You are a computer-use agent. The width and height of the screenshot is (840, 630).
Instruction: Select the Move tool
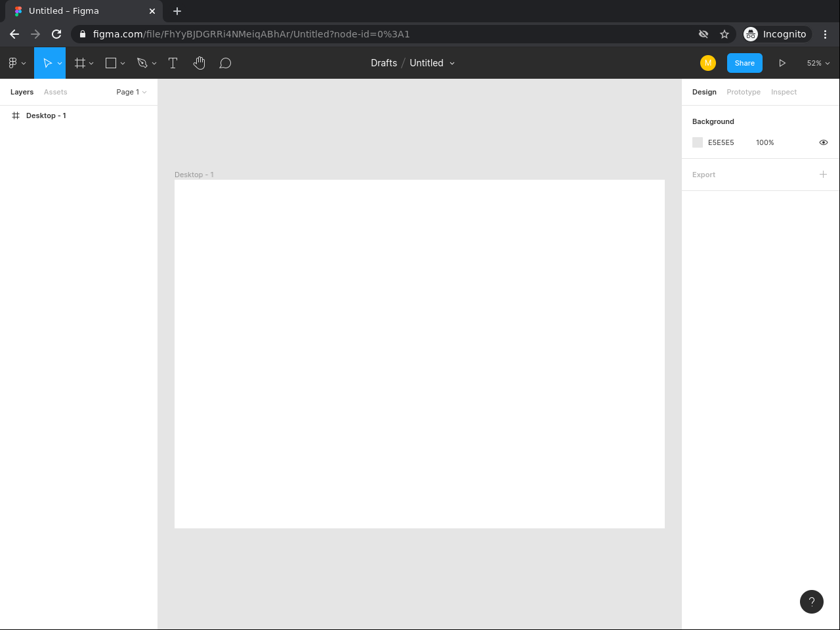pos(47,63)
